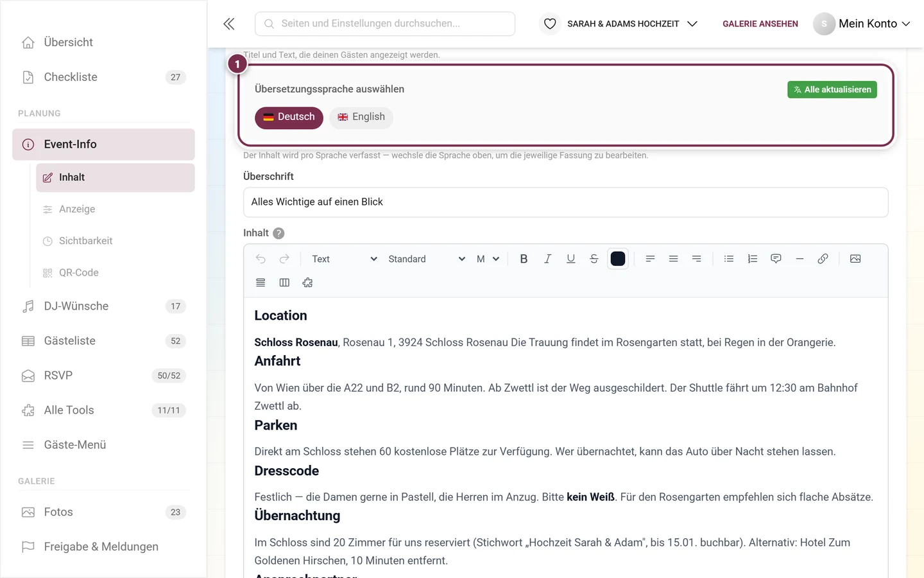Viewport: 924px width, 578px height.
Task: Insert an image into content
Action: coord(855,259)
